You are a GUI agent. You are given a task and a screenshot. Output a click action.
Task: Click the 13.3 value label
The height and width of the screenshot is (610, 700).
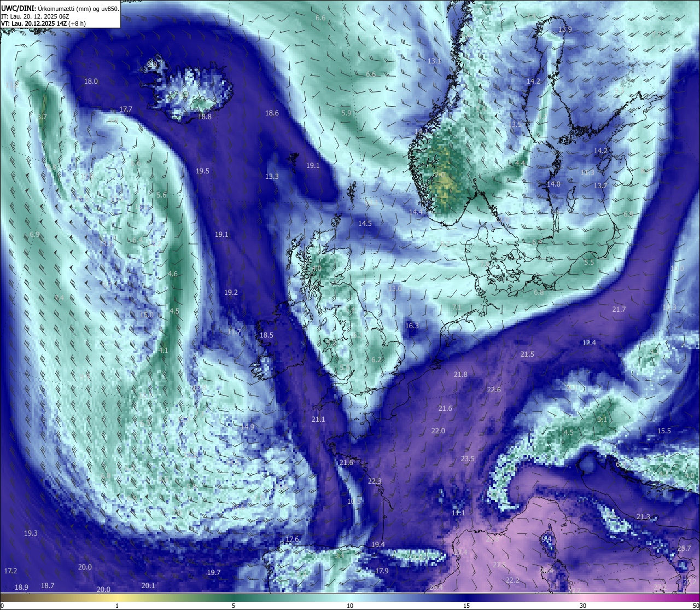click(272, 177)
